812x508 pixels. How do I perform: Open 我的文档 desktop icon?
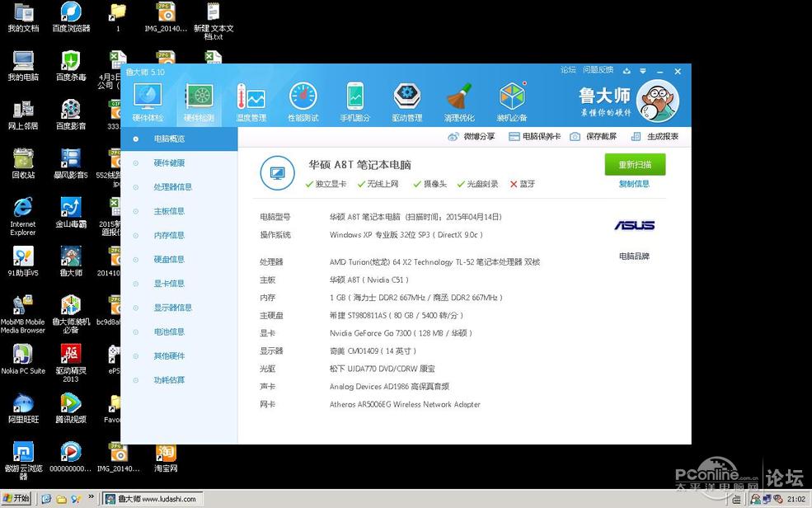[23, 17]
